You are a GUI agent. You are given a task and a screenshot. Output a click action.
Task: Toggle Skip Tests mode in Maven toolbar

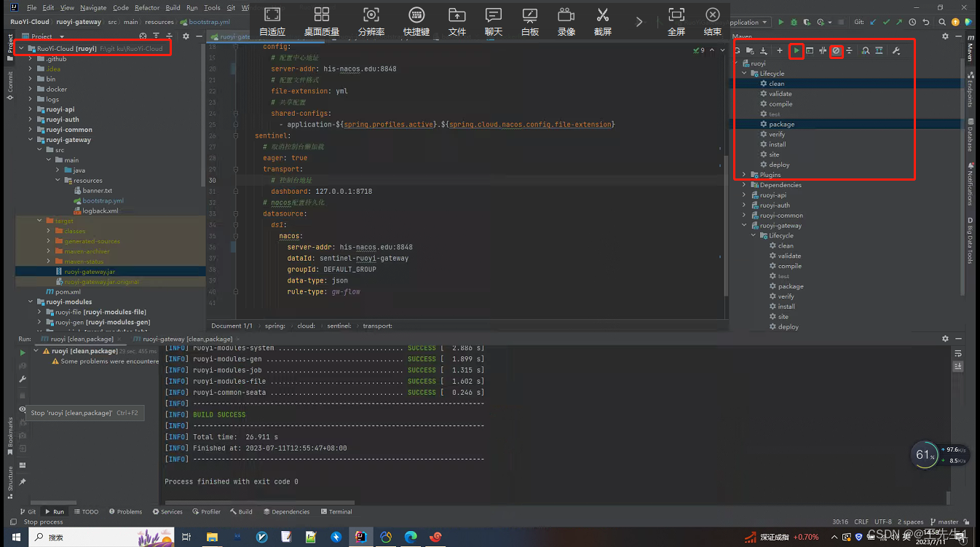point(836,50)
